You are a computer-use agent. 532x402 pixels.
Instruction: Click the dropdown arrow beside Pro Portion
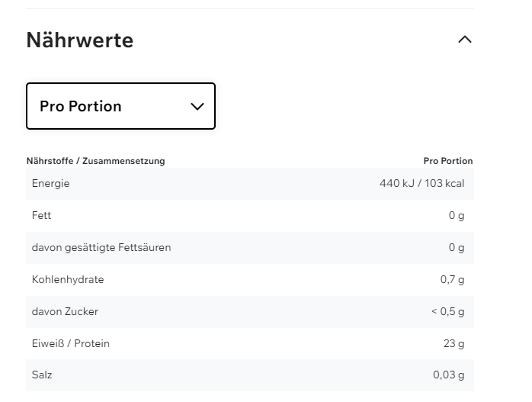coord(197,106)
